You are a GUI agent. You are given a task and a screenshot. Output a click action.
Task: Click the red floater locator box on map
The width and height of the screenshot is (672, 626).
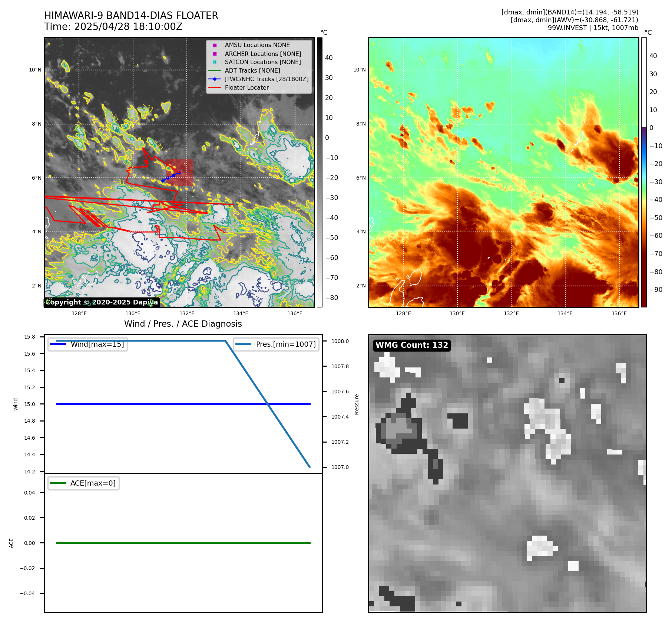[x=179, y=173]
